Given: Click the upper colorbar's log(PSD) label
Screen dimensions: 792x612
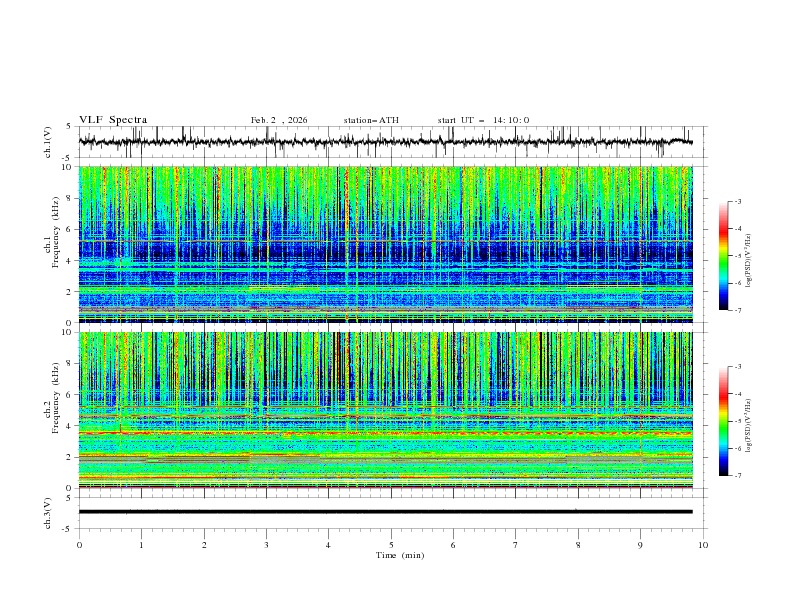Looking at the screenshot, I should pos(748,261).
